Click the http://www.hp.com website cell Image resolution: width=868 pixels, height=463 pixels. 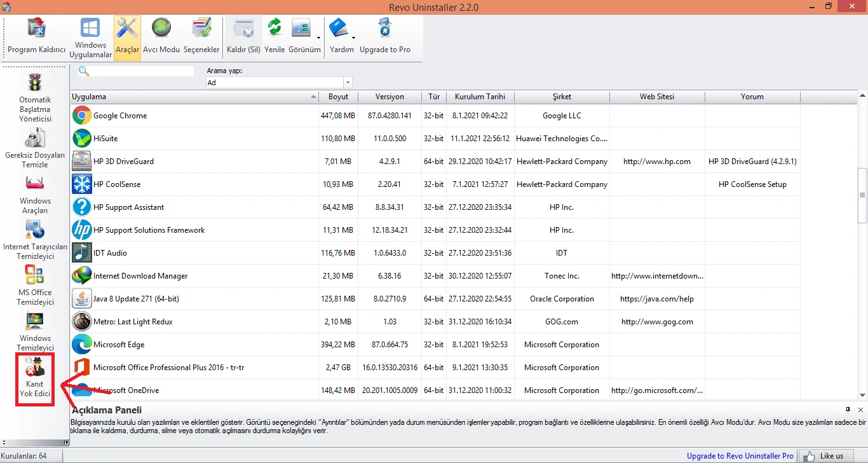[657, 162]
